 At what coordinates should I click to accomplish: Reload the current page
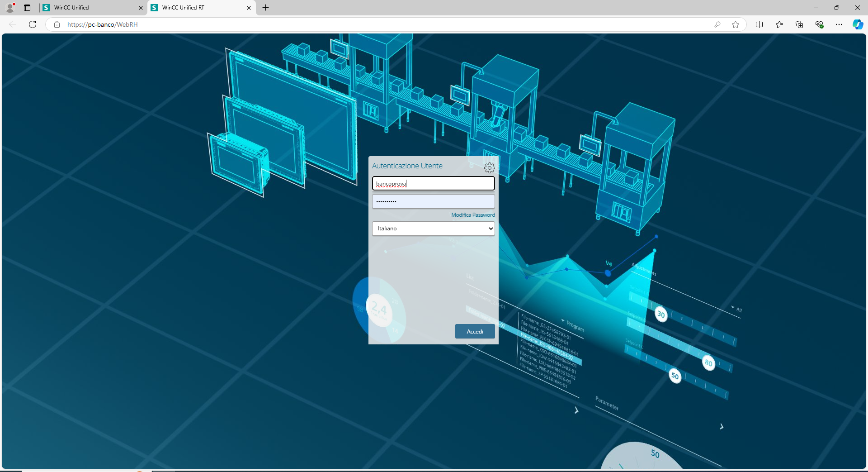[x=33, y=24]
